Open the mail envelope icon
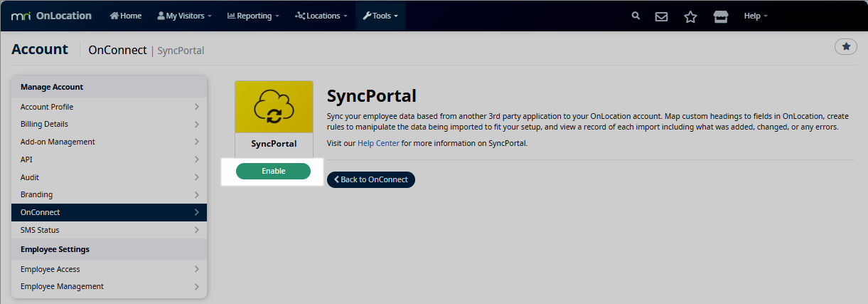The width and height of the screenshot is (868, 304). coord(661,16)
